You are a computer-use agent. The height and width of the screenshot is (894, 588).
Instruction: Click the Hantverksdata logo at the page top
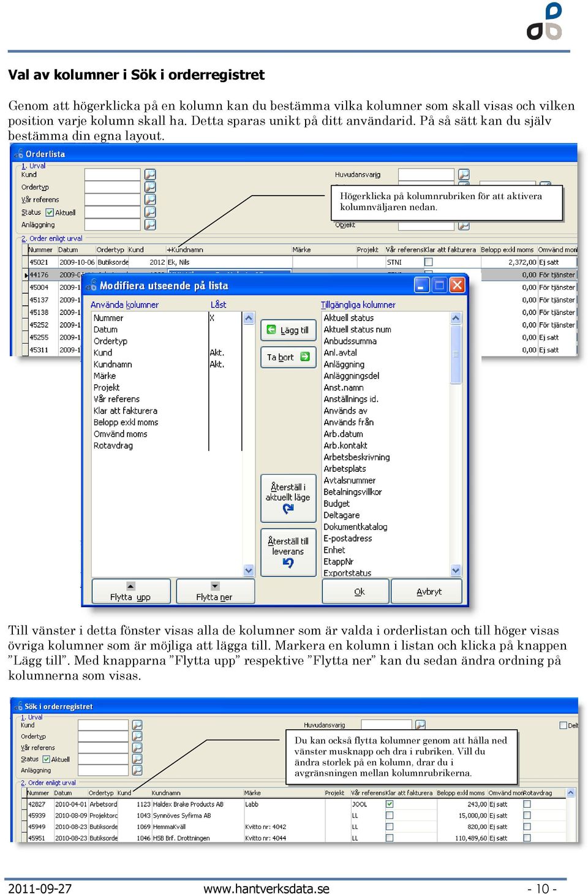tap(545, 21)
